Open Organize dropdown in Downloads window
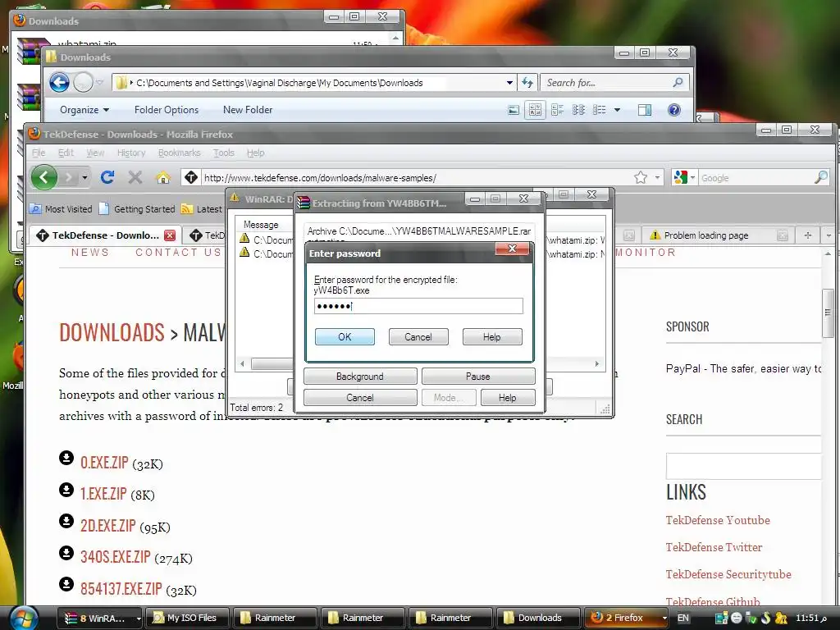The width and height of the screenshot is (840, 630). point(84,110)
